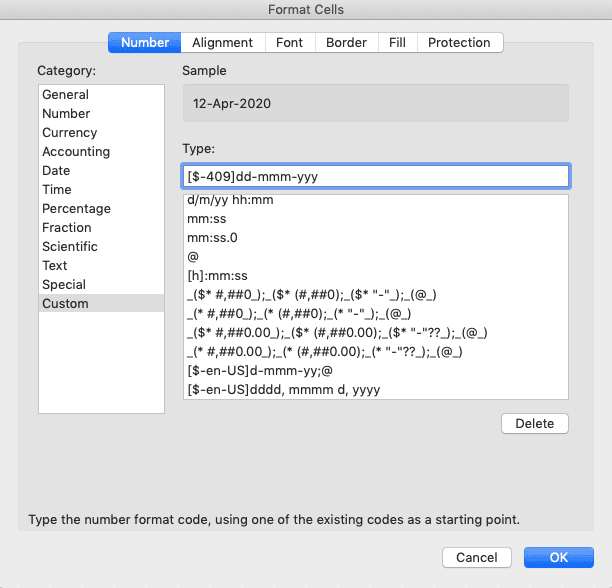
Task: Choose the Accounting category
Action: coord(101,151)
